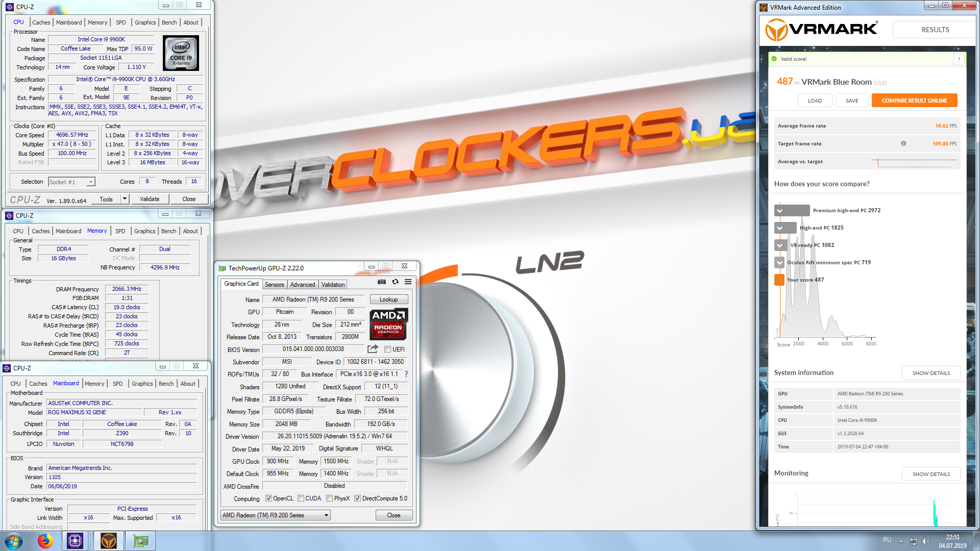
Task: Open the Mainboard tab in middle CPU-Z window
Action: pos(68,231)
